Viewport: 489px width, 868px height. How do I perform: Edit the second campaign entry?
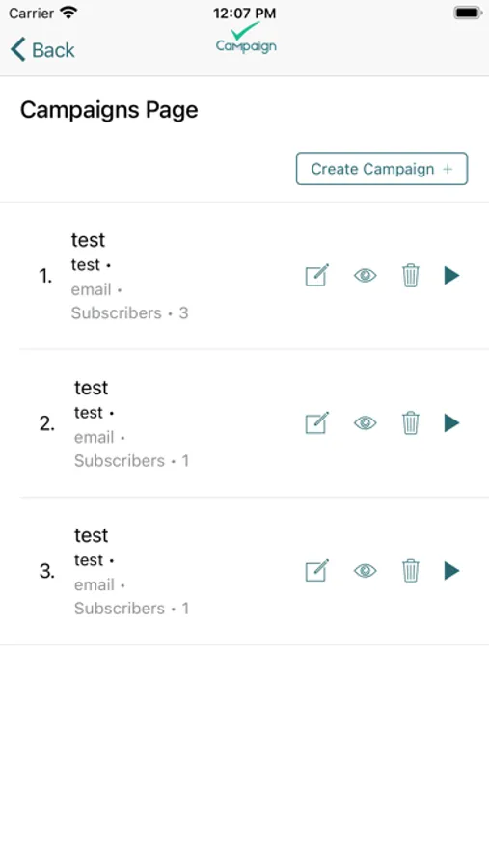(317, 423)
